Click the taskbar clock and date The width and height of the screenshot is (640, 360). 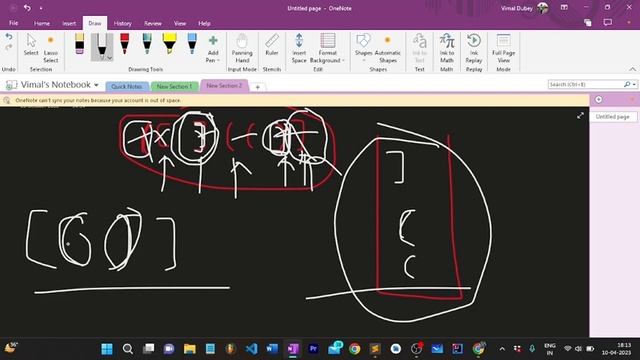tap(616, 349)
